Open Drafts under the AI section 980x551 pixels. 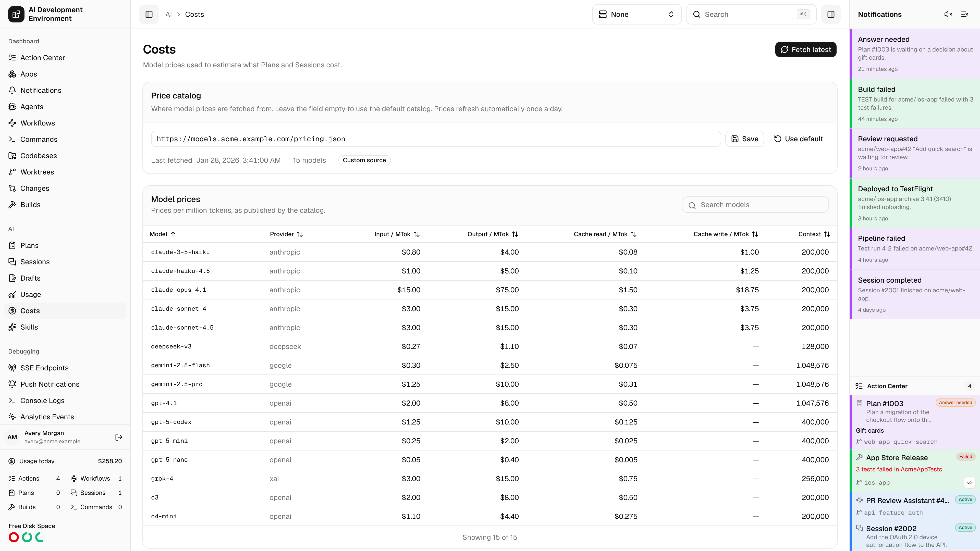pyautogui.click(x=65, y=278)
